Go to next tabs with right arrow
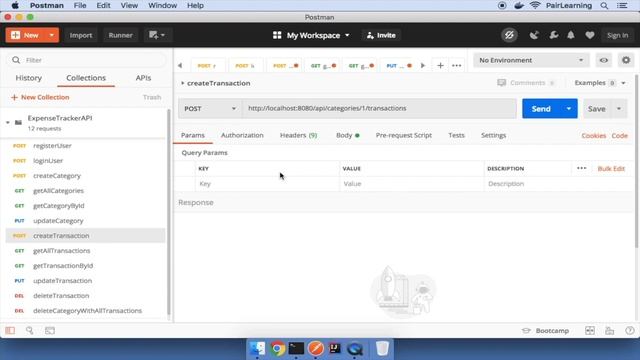Image resolution: width=640 pixels, height=360 pixels. point(423,65)
